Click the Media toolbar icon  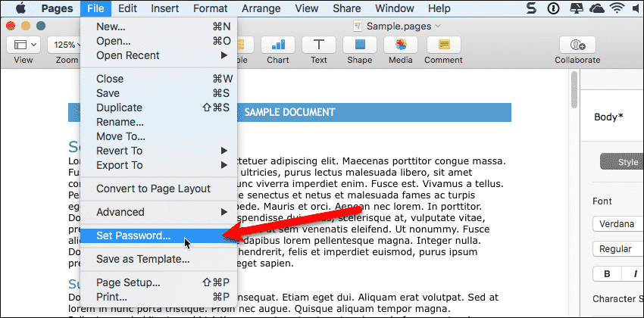pyautogui.click(x=402, y=45)
